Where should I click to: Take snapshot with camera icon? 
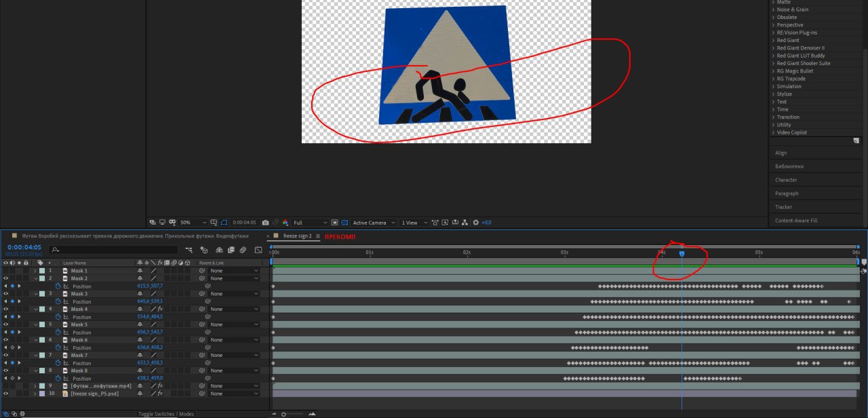(x=265, y=223)
